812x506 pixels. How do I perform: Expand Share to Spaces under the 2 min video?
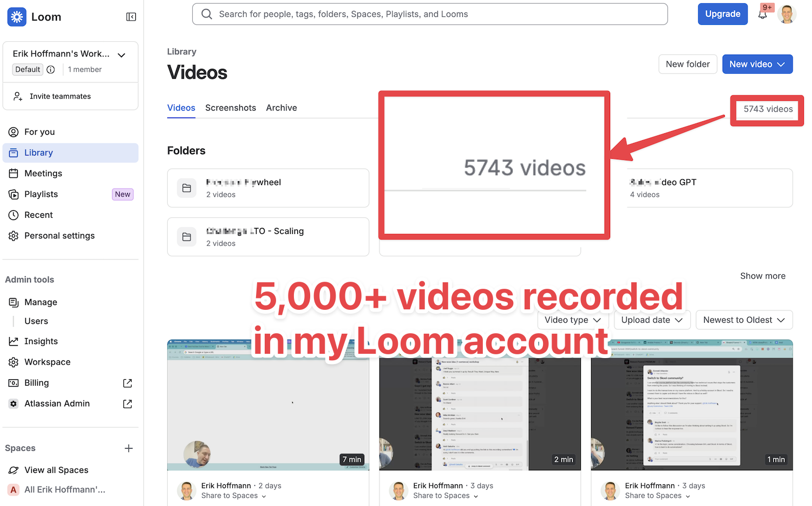pos(446,496)
